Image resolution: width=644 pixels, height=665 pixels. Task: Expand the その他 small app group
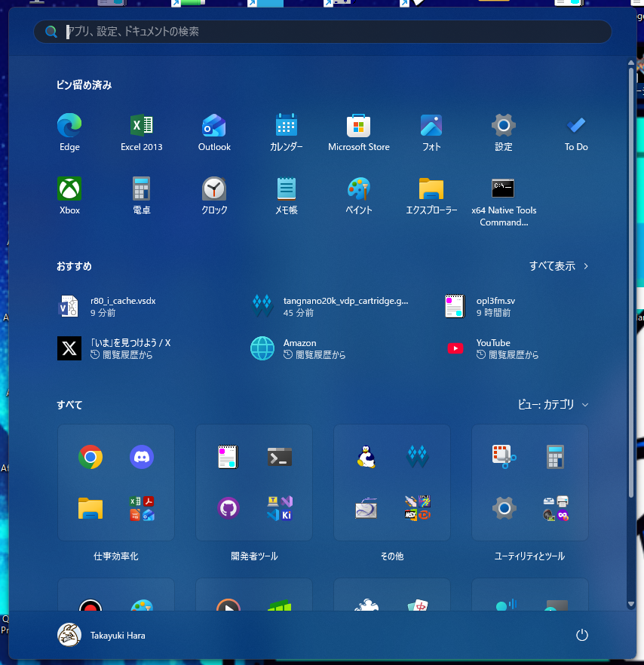tap(418, 508)
